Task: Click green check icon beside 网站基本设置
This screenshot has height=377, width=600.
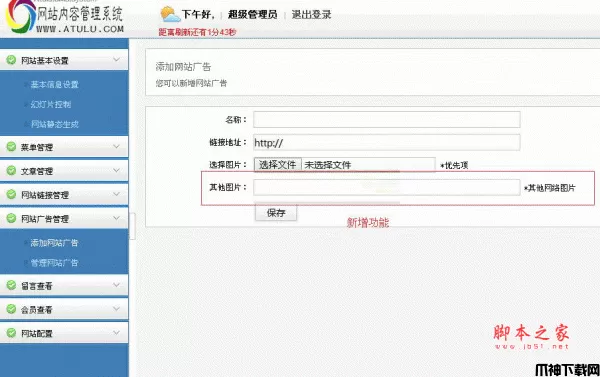Action: 11,60
